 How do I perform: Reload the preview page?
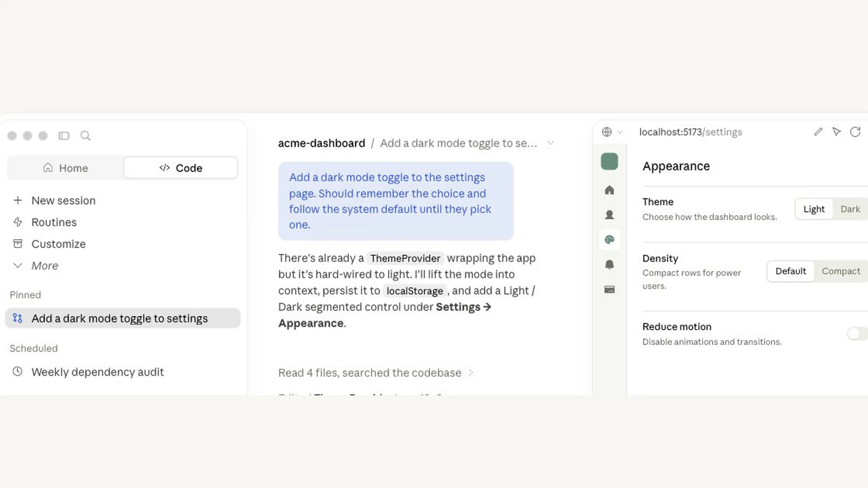pos(856,132)
